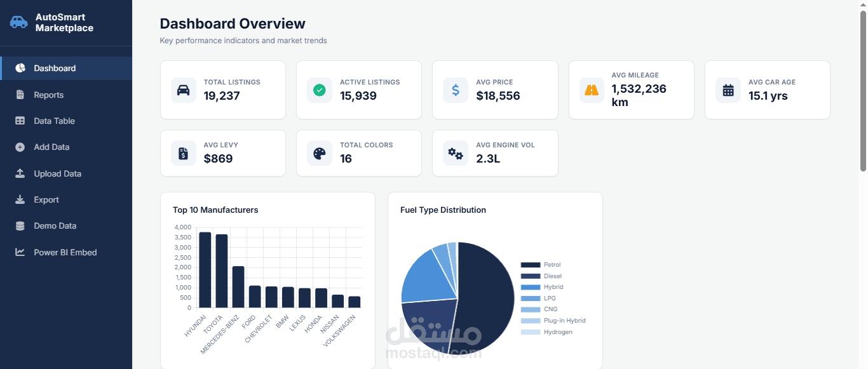Click the Key performance indicators subtitle

coord(243,41)
